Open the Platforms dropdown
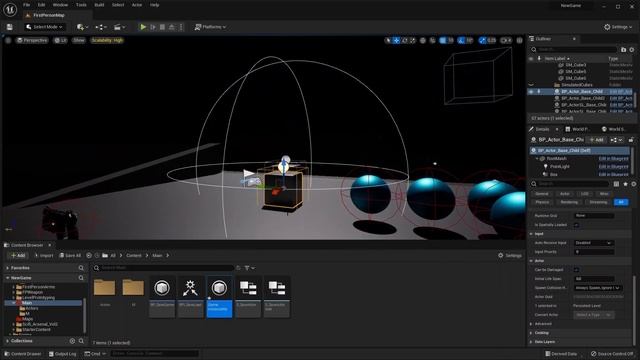The image size is (640, 360). pos(210,27)
